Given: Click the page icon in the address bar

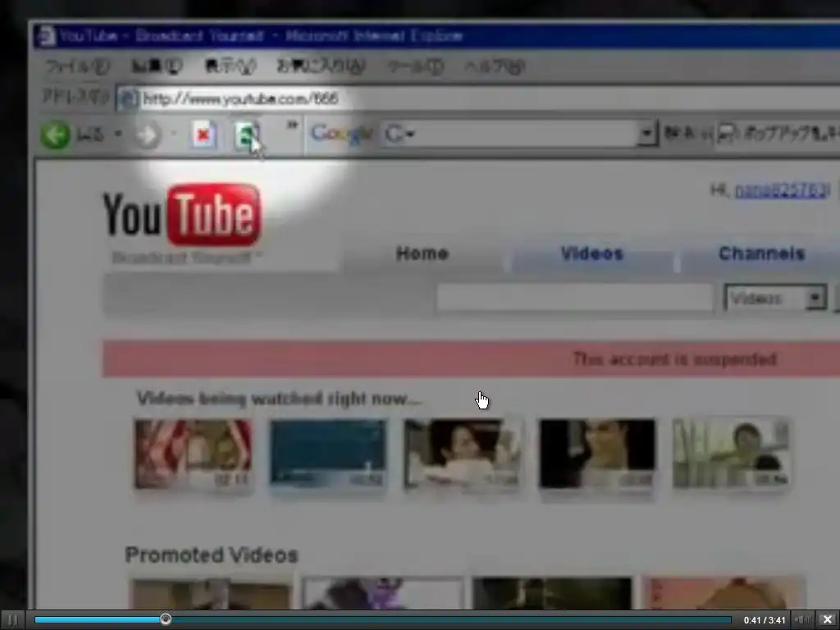Looking at the screenshot, I should coord(128,99).
